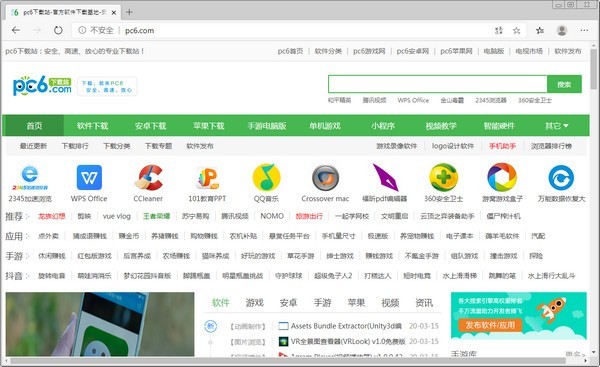Click the pc6.com address bar URL
The height and width of the screenshot is (367, 600).
coord(139,31)
